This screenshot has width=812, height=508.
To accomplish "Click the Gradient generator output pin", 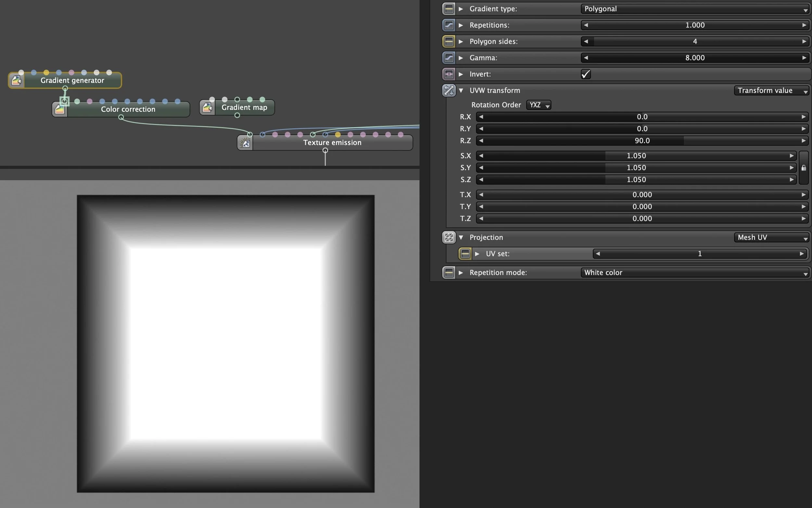I will coord(65,88).
